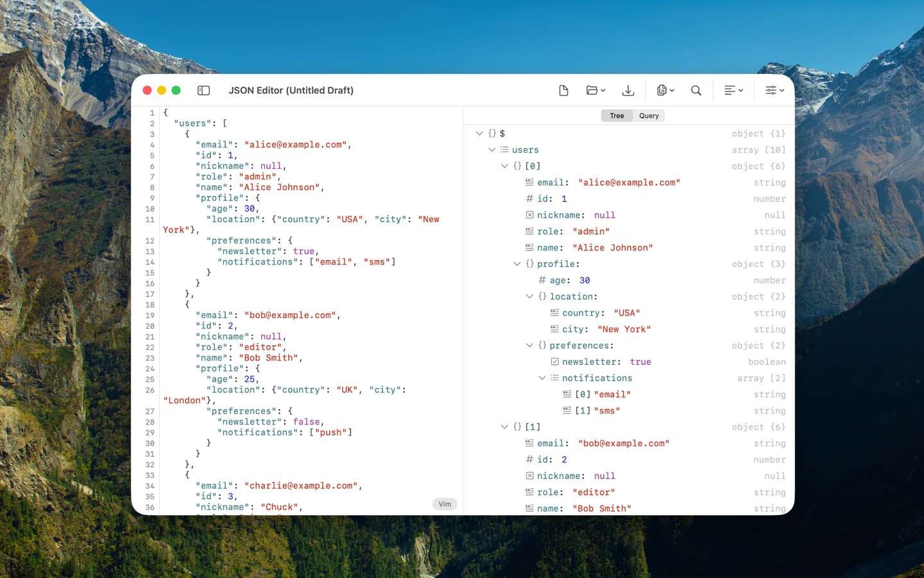
Task: Click the array [10] type label
Action: click(x=758, y=150)
